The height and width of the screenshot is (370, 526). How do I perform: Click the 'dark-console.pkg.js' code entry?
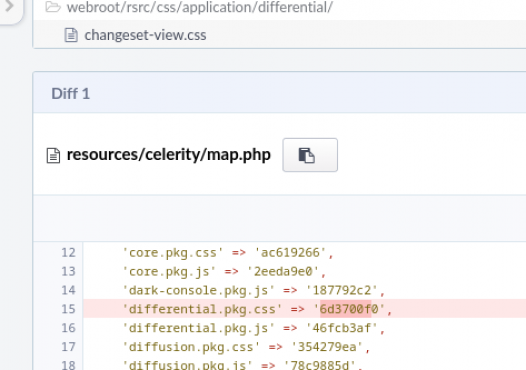[198, 290]
